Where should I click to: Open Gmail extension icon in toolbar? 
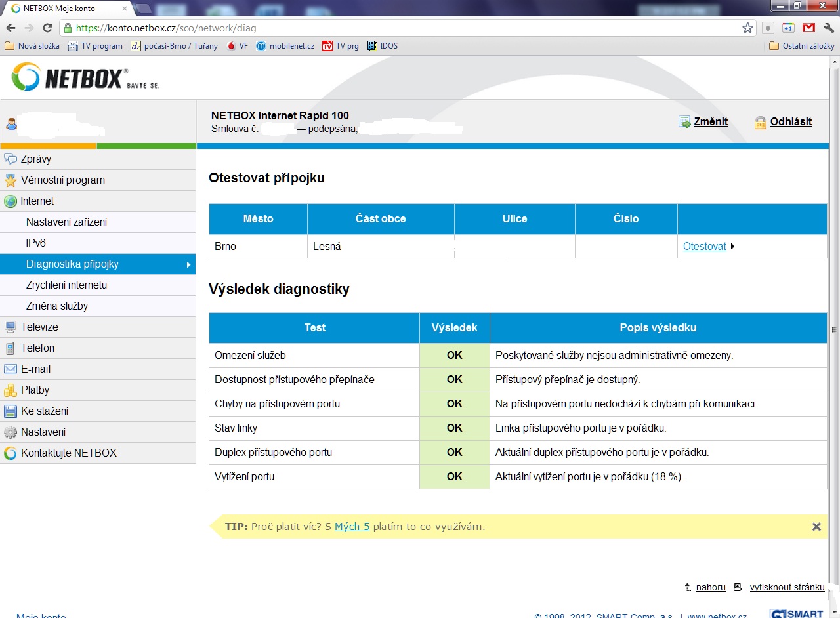tap(808, 28)
